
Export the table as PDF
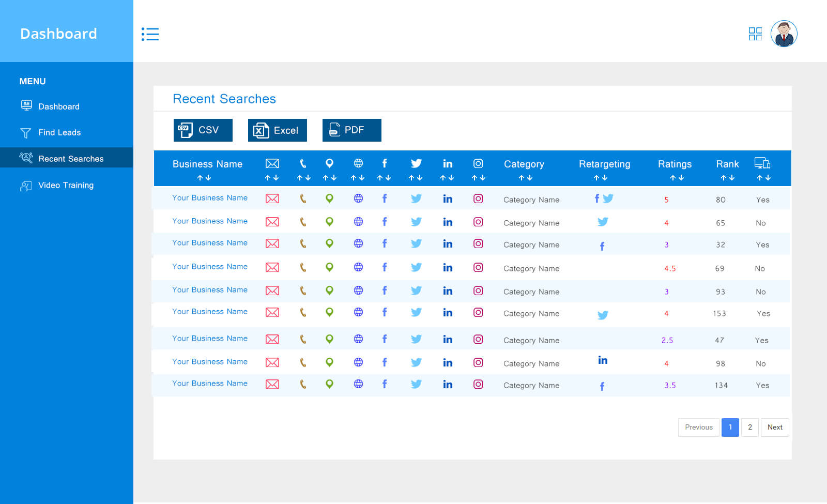click(351, 130)
